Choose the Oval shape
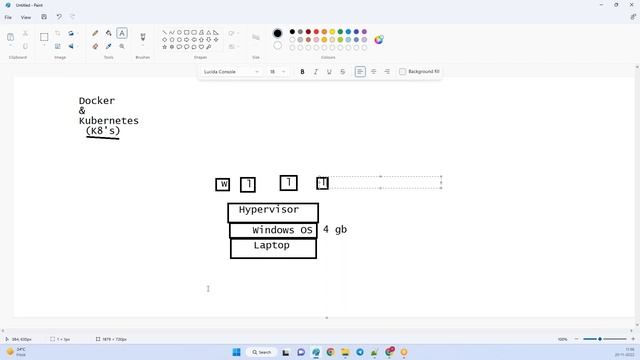The width and height of the screenshot is (640, 360). [179, 32]
